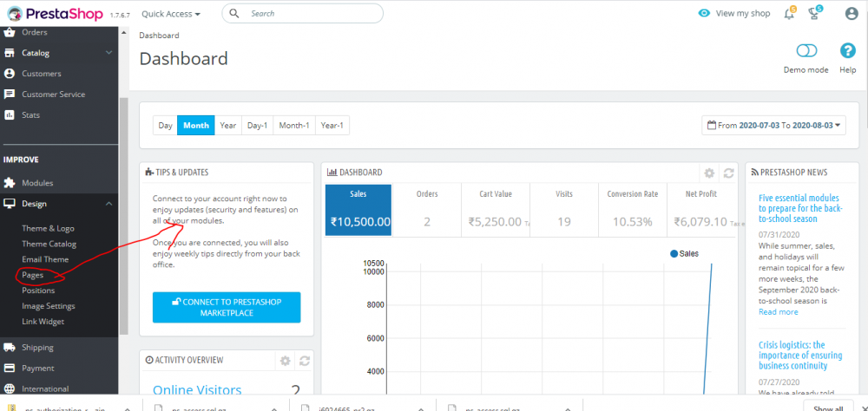
Task: Select the Cart Value KPI tile
Action: (x=496, y=210)
